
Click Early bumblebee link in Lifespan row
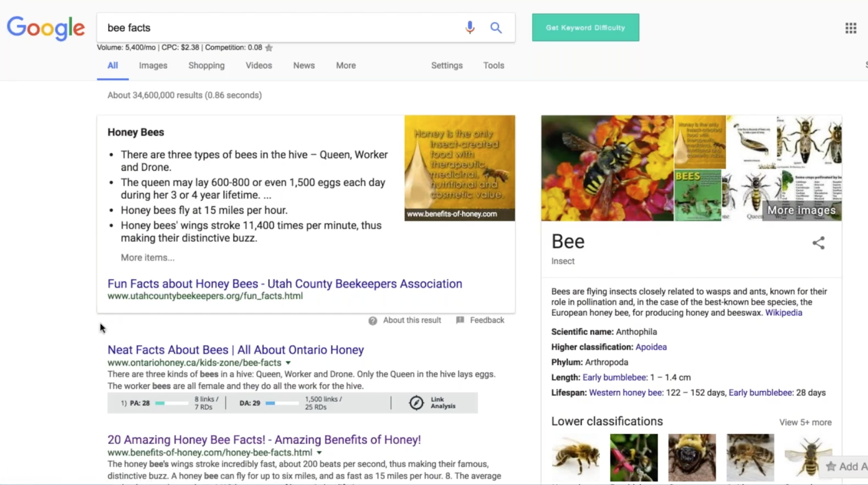pos(760,393)
